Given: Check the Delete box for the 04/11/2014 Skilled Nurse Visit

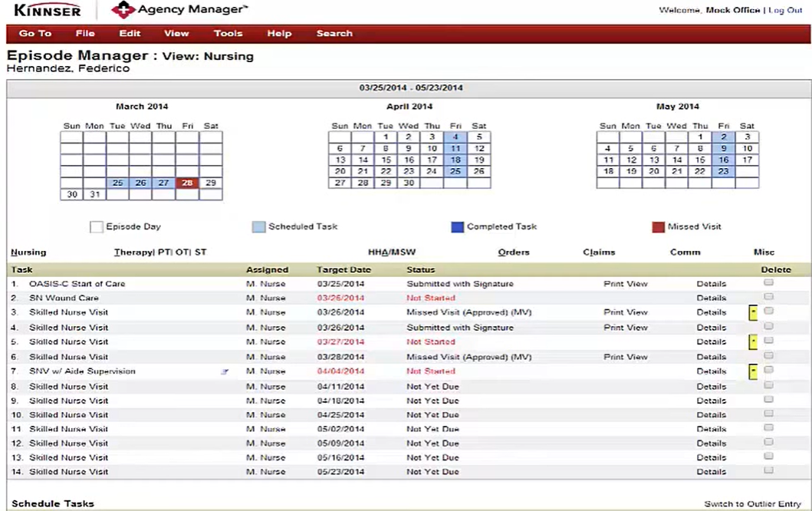Looking at the screenshot, I should pos(768,386).
